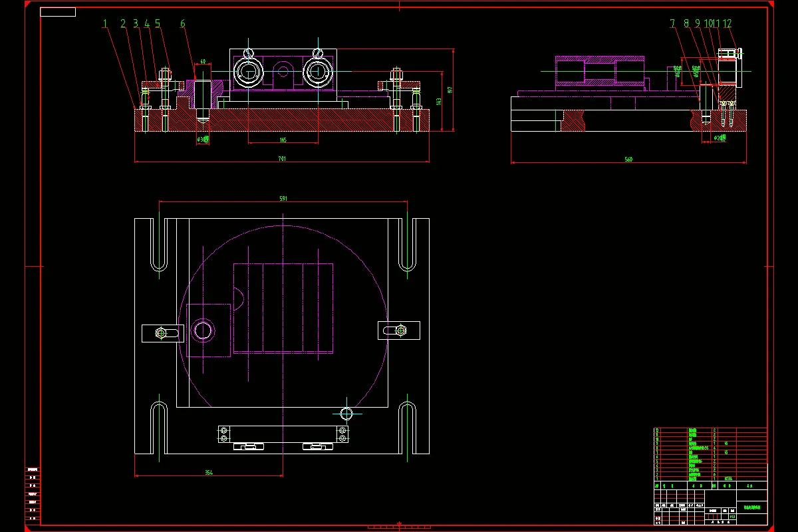798x532 pixels.
Task: Click part callout number 8
Action: coord(686,23)
